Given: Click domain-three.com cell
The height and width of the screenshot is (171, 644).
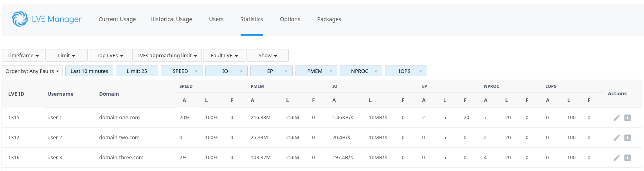Looking at the screenshot, I should pyautogui.click(x=121, y=158).
